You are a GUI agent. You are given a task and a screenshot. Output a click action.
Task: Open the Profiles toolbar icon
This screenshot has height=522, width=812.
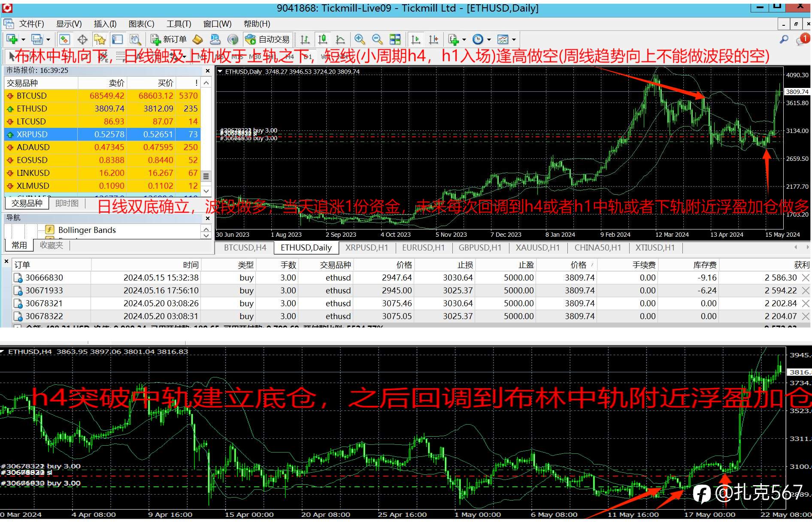coord(37,39)
